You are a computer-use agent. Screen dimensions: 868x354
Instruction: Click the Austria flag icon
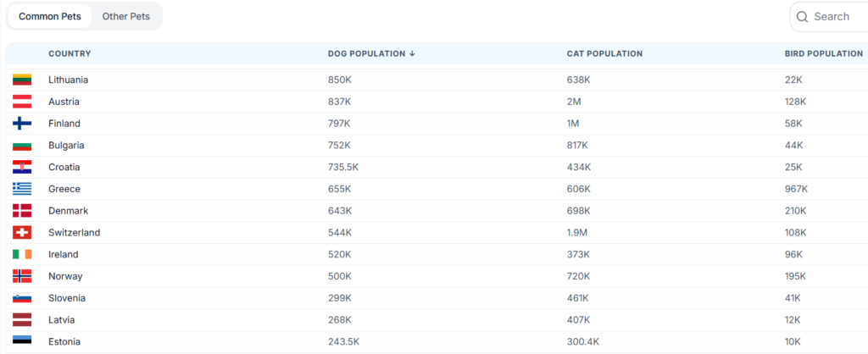click(22, 102)
